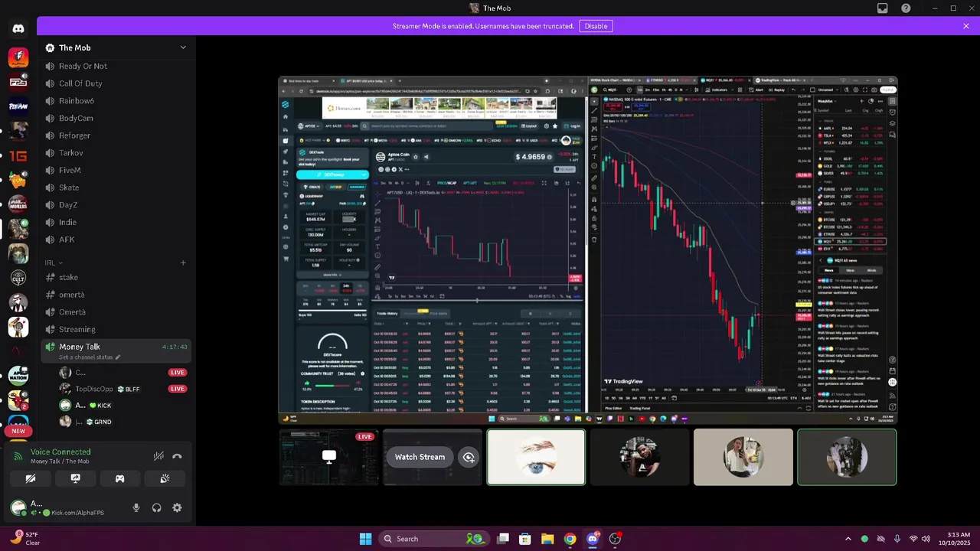The height and width of the screenshot is (551, 980).
Task: Turn on camera in voice panel
Action: [31, 478]
